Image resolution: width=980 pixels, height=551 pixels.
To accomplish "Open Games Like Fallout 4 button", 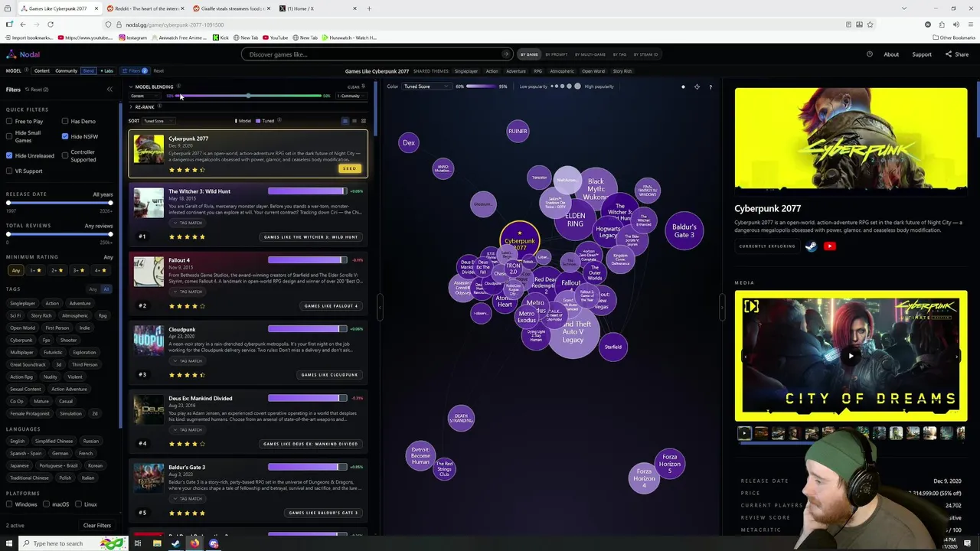I will click(x=331, y=305).
